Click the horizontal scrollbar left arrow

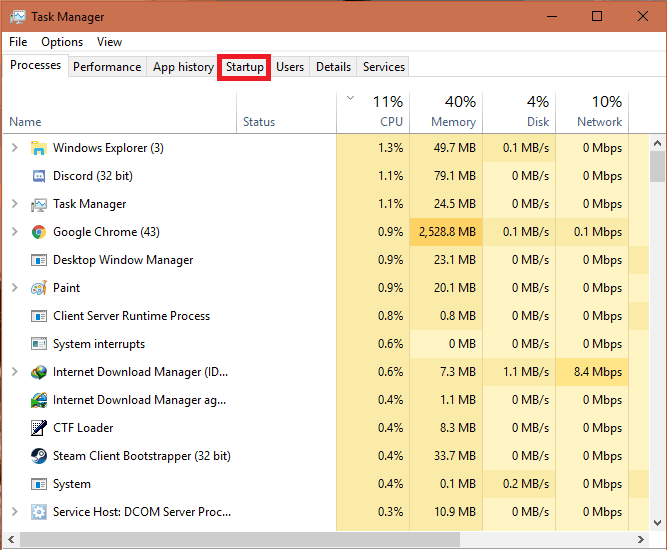(x=11, y=539)
